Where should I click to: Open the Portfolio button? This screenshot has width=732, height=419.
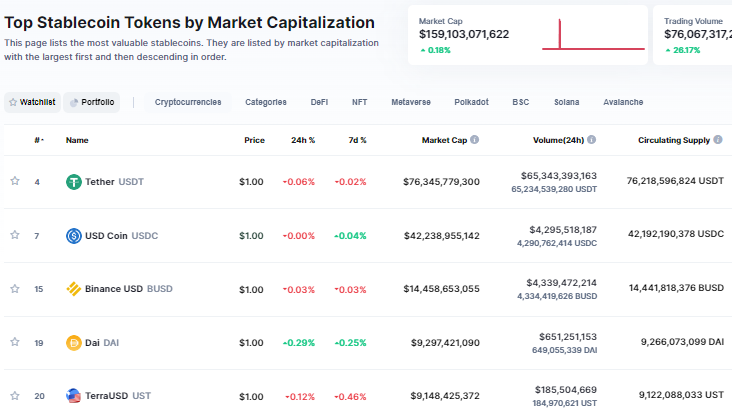pos(92,102)
